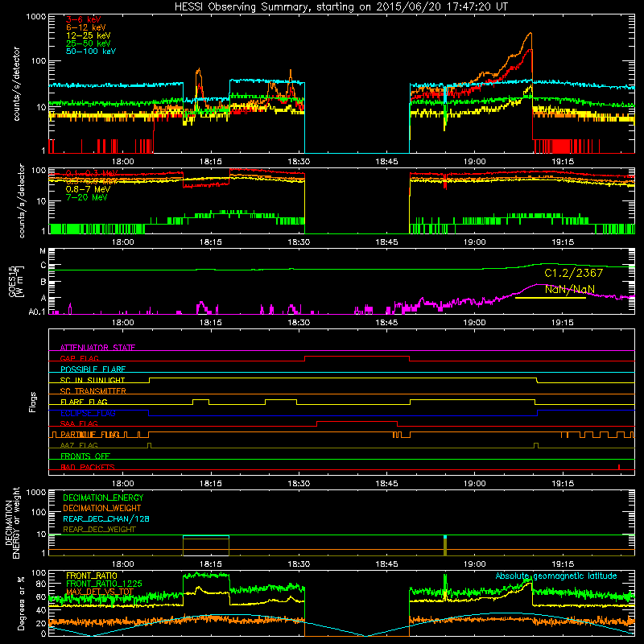644x644 pixels.
Task: Click the 19:15 tick on decimation panel
Action: pos(562,564)
